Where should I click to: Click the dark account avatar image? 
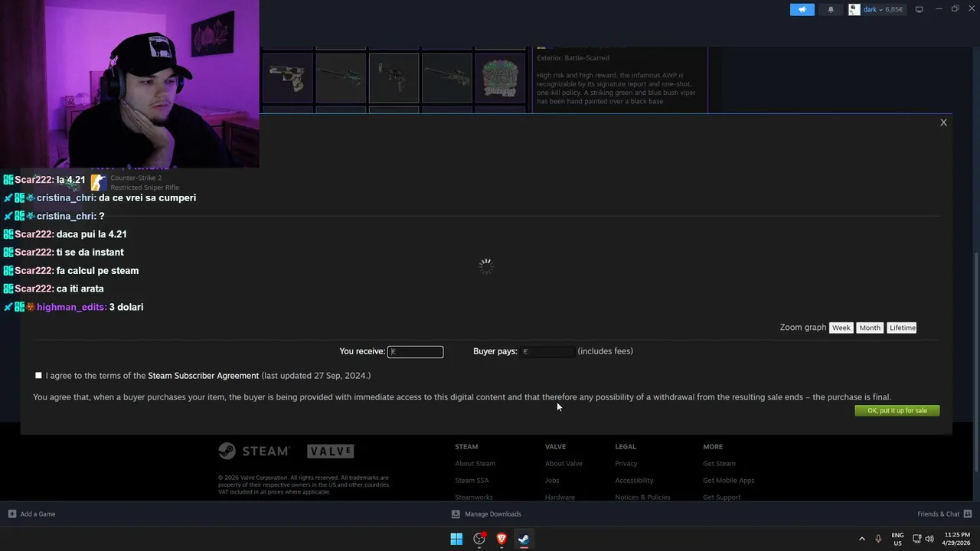pos(854,9)
